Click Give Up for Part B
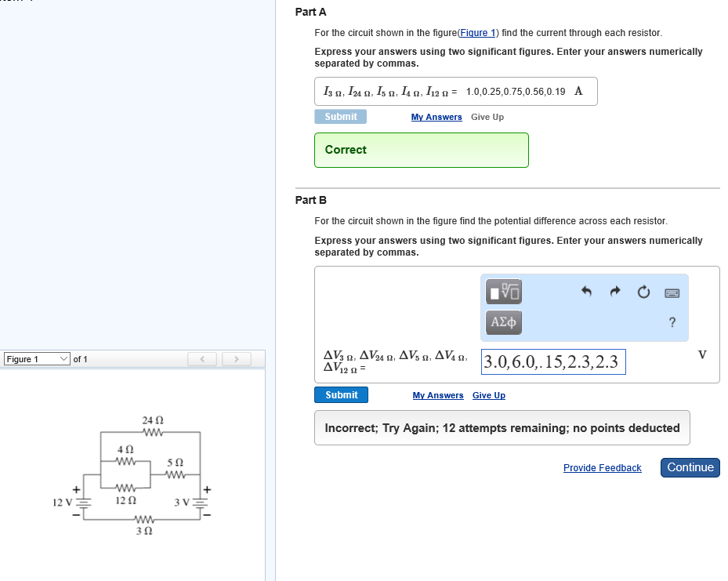This screenshot has height=581, width=728. (x=488, y=395)
